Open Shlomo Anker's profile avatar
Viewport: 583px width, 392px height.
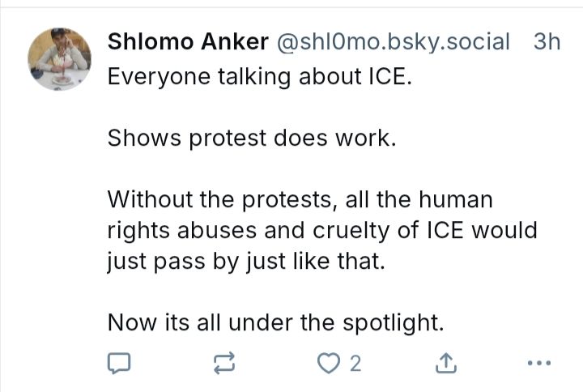pos(59,59)
